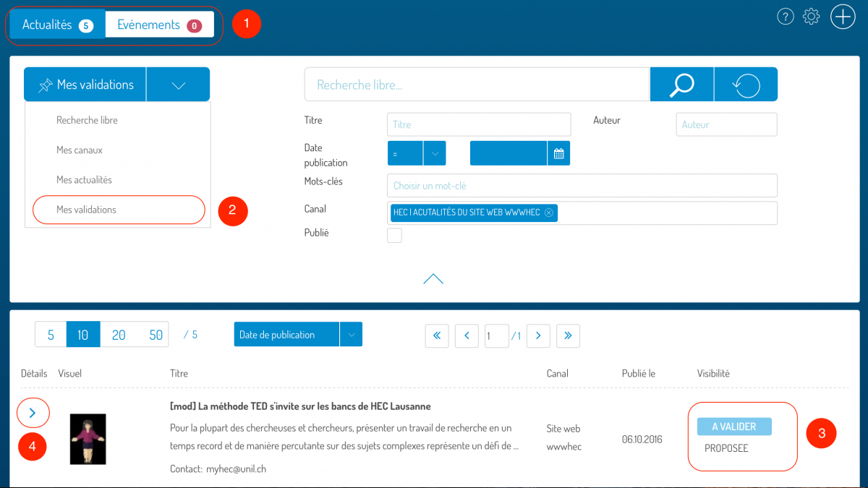
Task: Remove the HEC channel tag with x icon
Action: click(x=549, y=213)
